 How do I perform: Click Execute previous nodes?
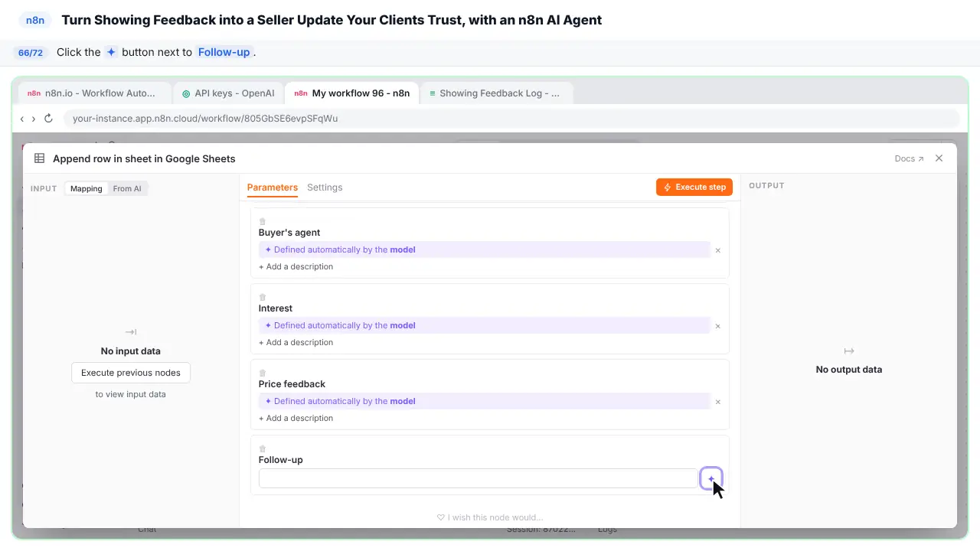131,373
